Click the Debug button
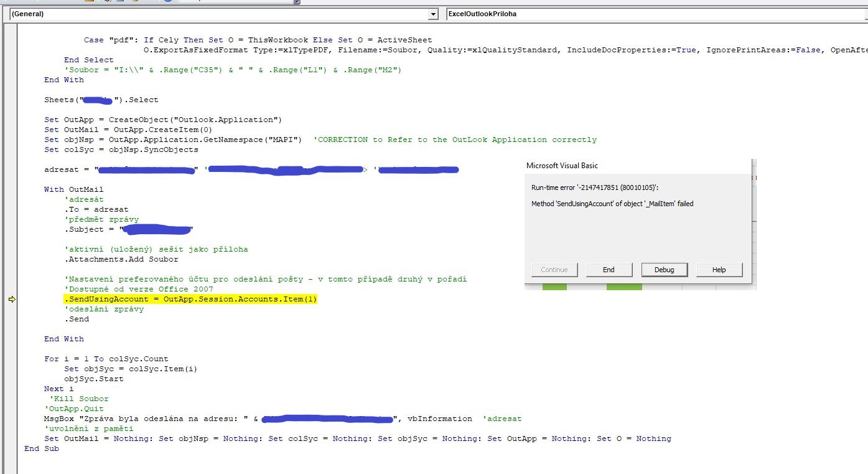This screenshot has height=474, width=868. [664, 270]
